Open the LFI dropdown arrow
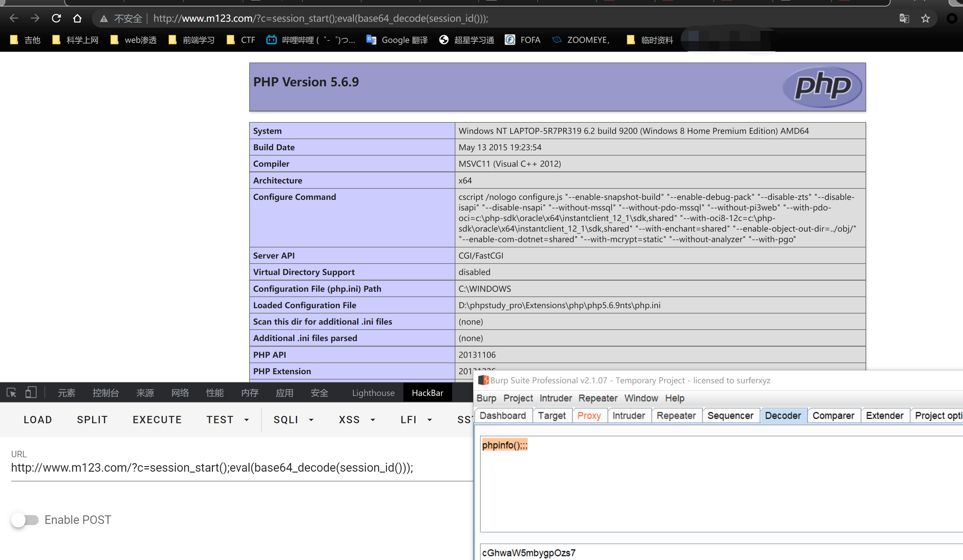 click(x=430, y=420)
